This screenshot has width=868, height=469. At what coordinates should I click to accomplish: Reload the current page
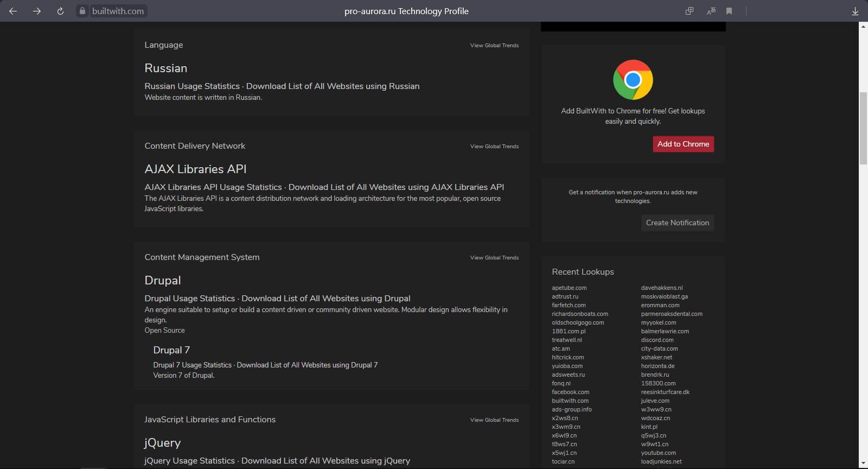point(60,11)
